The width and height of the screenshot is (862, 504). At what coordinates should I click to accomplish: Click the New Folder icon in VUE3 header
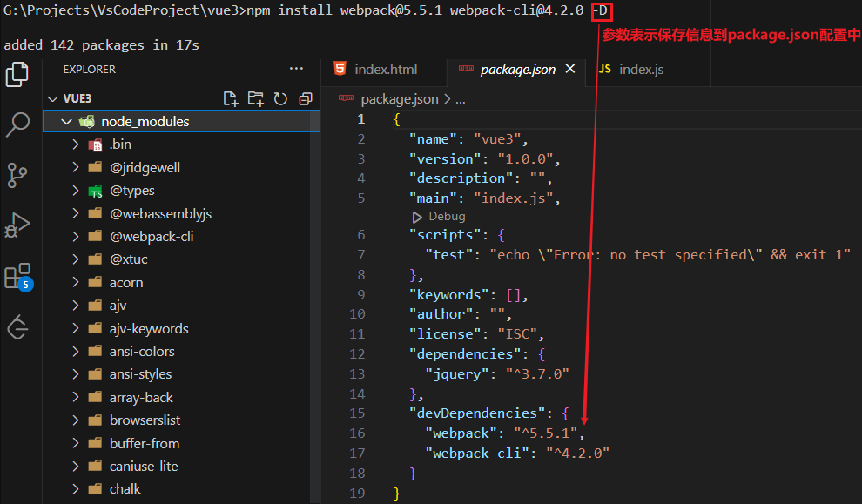click(256, 98)
